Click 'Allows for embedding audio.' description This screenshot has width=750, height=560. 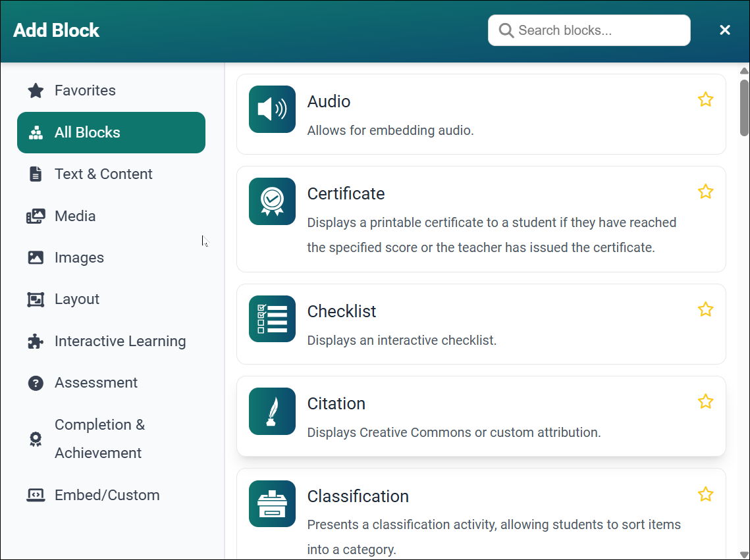coord(390,130)
